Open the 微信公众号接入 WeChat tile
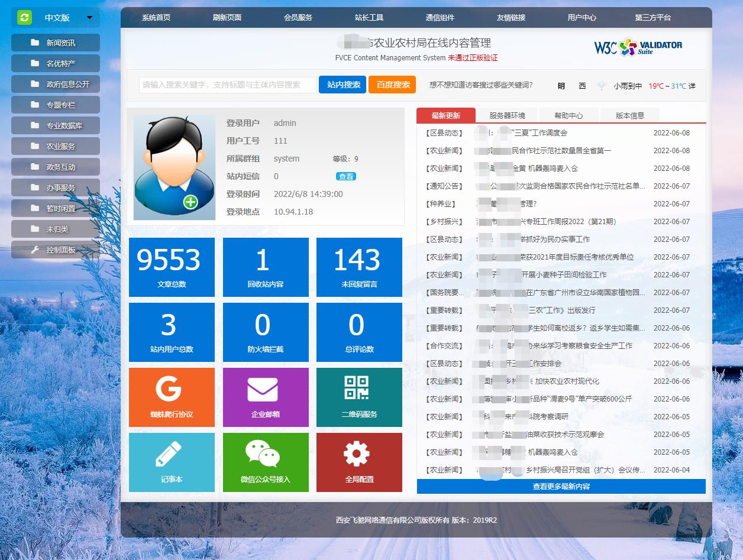743x560 pixels. coord(265,462)
